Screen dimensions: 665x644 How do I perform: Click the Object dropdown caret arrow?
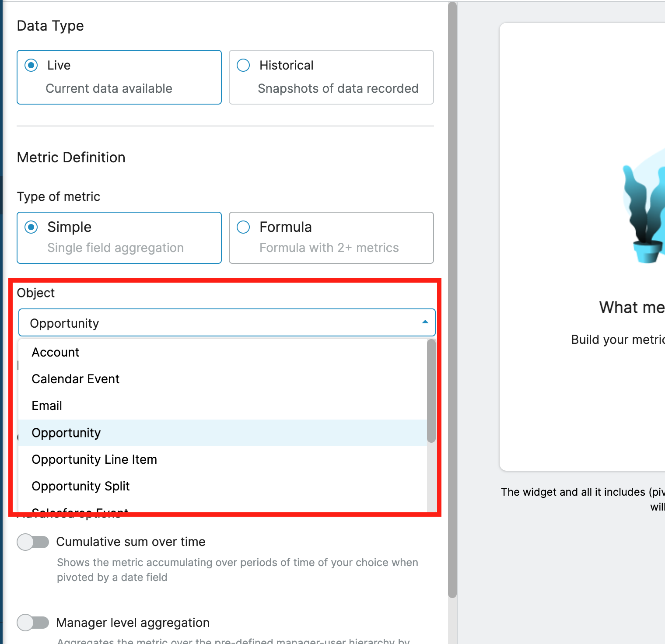click(x=425, y=322)
